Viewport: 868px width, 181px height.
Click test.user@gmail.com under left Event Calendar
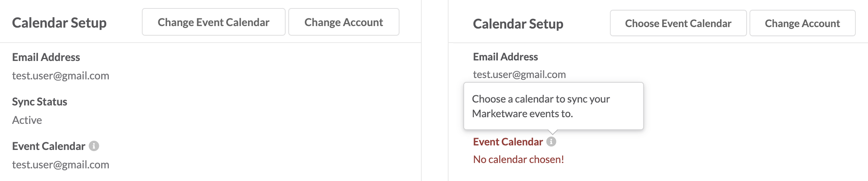coord(61,165)
